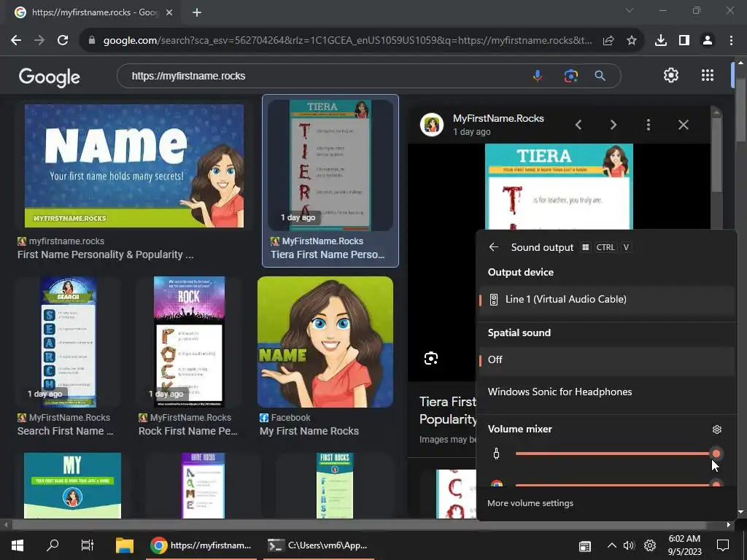Search inside image with Lens overlay icon
The height and width of the screenshot is (560, 747).
click(431, 359)
